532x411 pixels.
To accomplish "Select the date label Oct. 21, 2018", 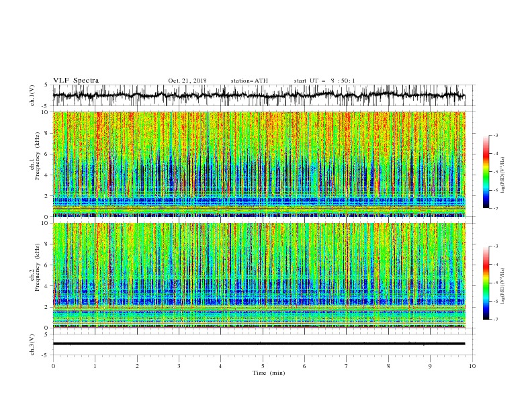I will 187,81.
